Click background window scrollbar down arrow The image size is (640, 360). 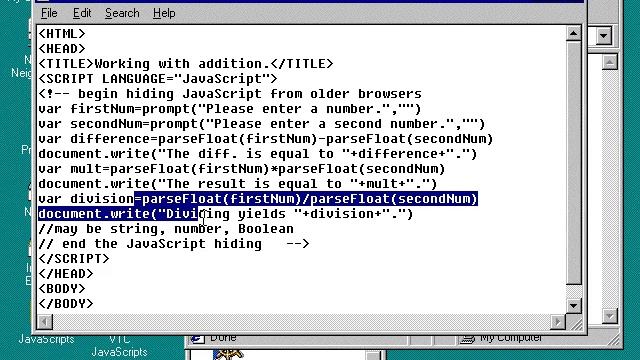click(x=609, y=316)
